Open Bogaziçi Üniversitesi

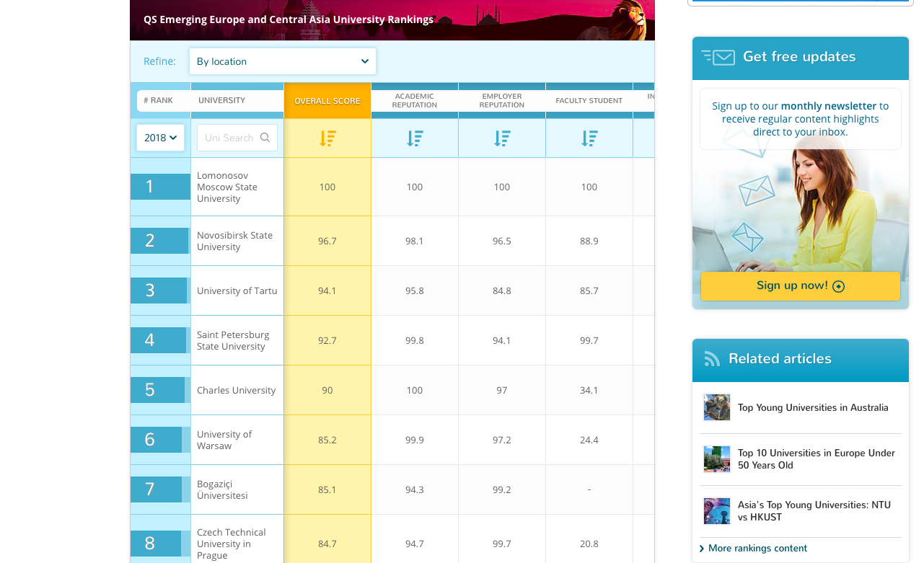point(222,490)
